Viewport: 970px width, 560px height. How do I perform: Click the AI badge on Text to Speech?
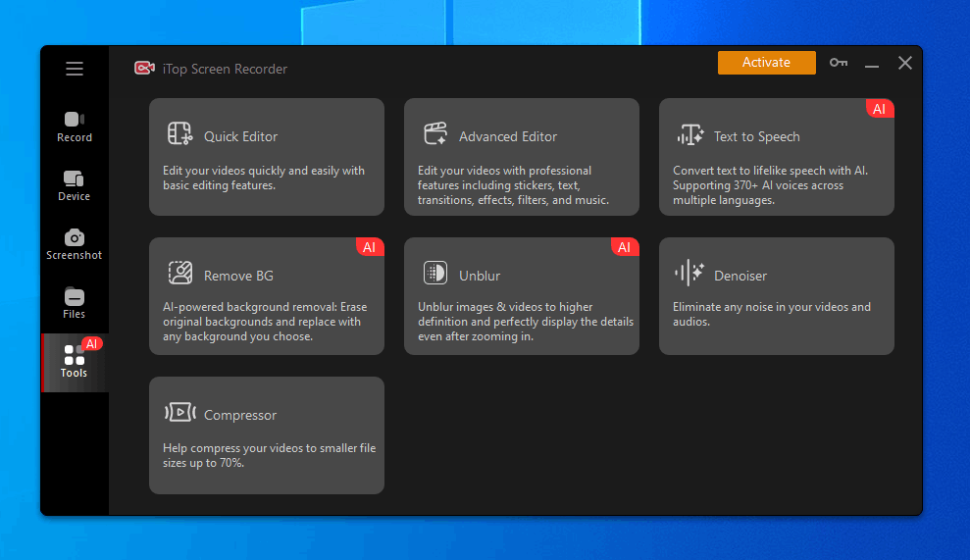pos(879,110)
